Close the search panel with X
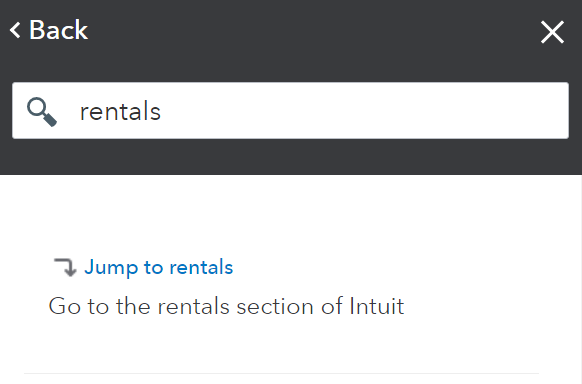582x384 pixels. pos(552,32)
